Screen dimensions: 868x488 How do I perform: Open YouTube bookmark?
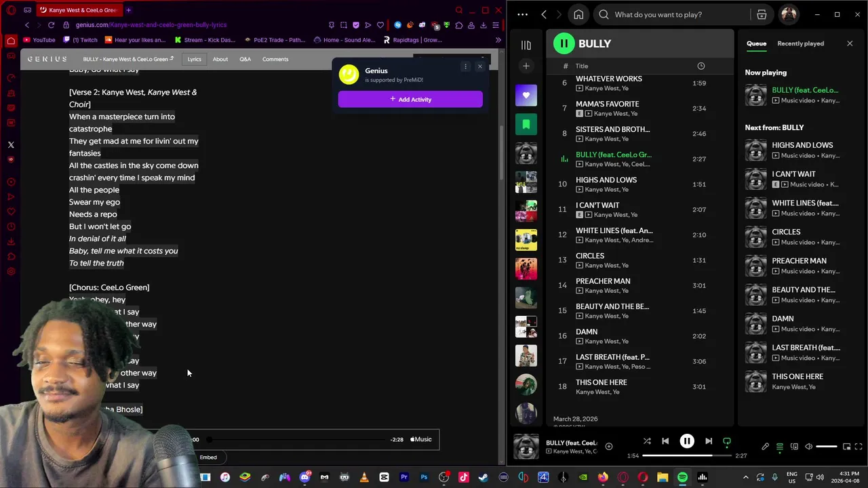39,40
